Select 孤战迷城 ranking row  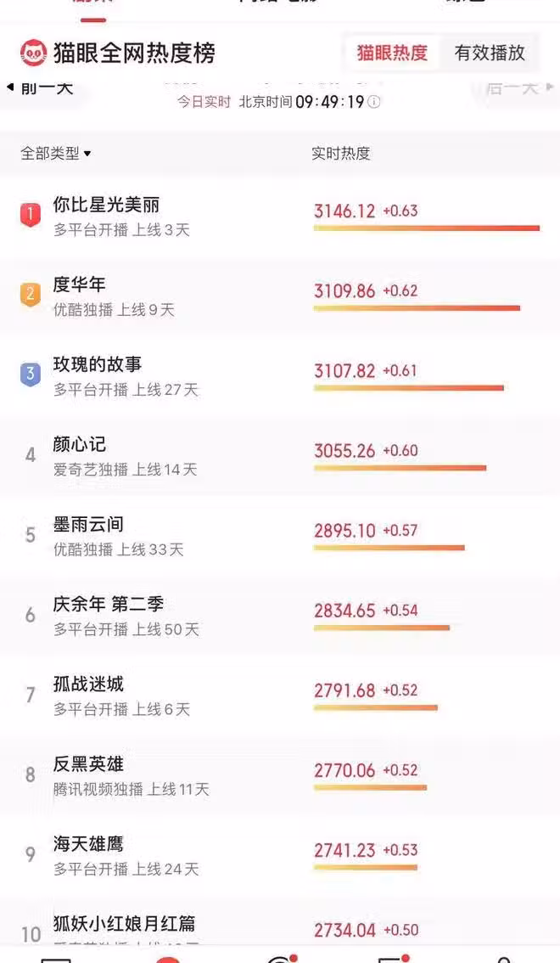(88, 684)
